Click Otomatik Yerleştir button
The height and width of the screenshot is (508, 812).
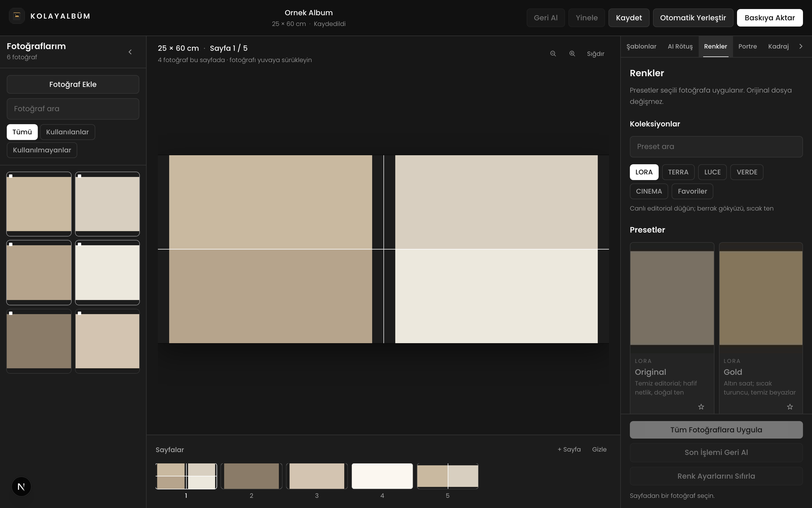693,18
